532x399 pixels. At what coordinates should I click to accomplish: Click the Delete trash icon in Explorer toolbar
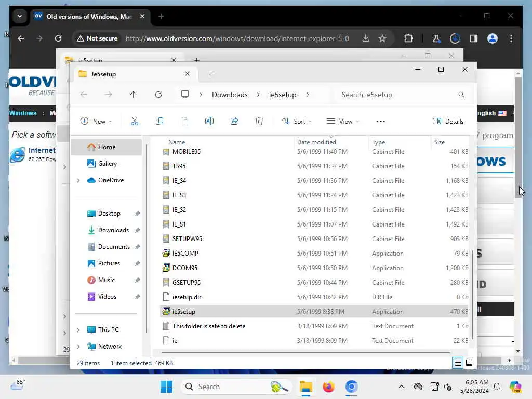click(259, 121)
